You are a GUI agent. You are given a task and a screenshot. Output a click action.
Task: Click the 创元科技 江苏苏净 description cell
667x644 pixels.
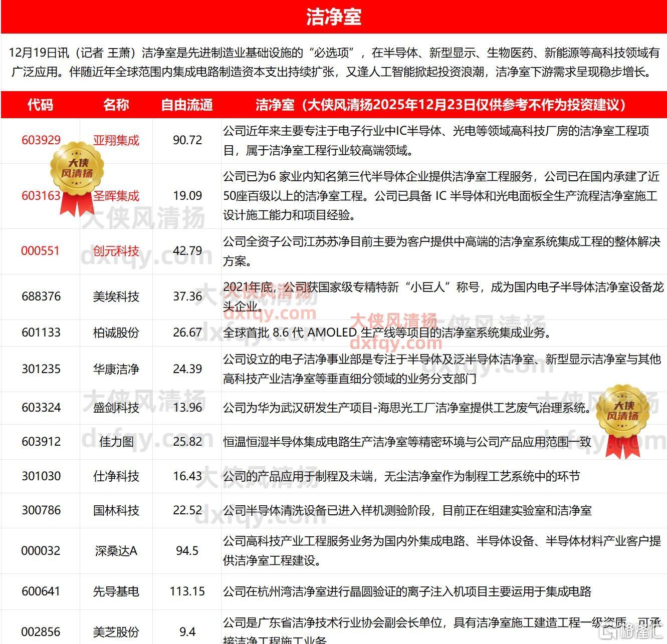click(x=443, y=251)
